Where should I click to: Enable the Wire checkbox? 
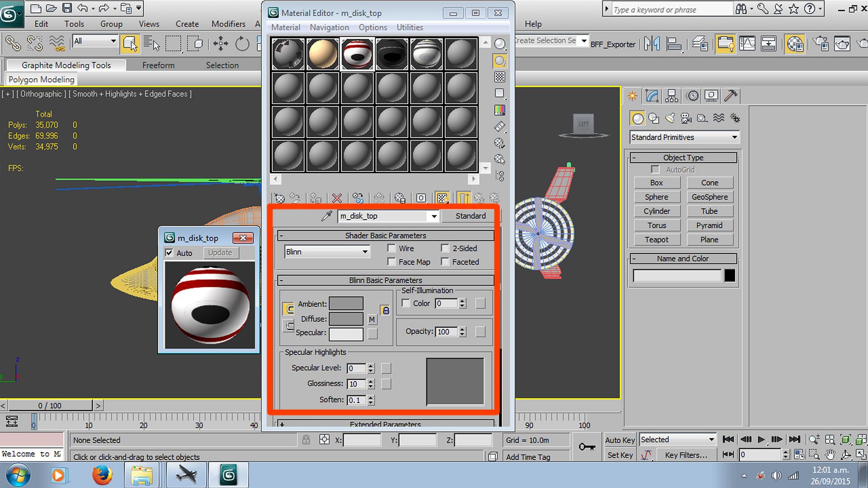[392, 248]
